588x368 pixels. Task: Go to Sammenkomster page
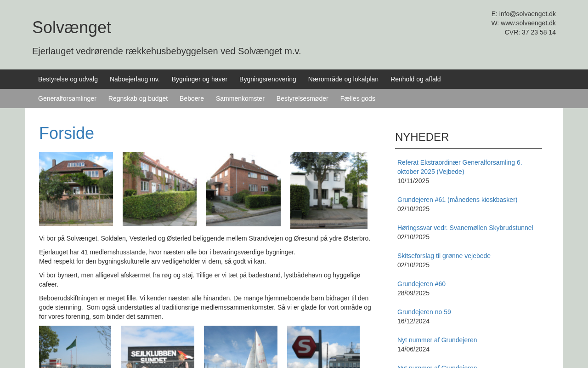240,98
